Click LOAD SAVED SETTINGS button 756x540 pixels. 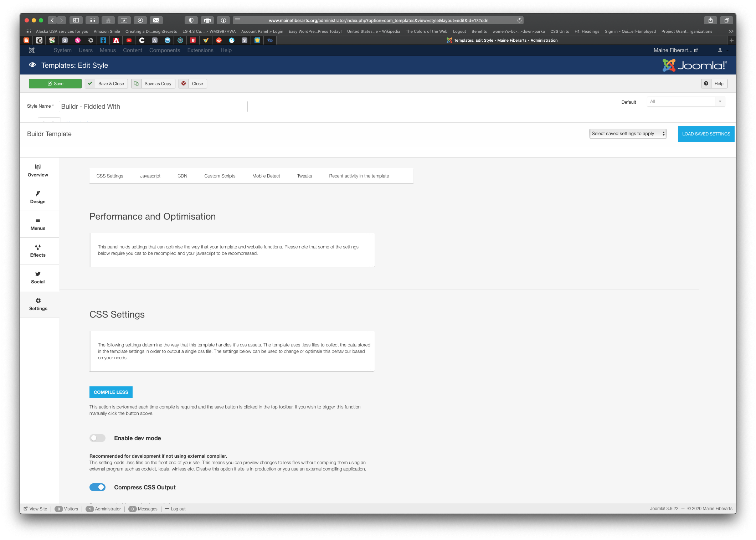pos(706,134)
